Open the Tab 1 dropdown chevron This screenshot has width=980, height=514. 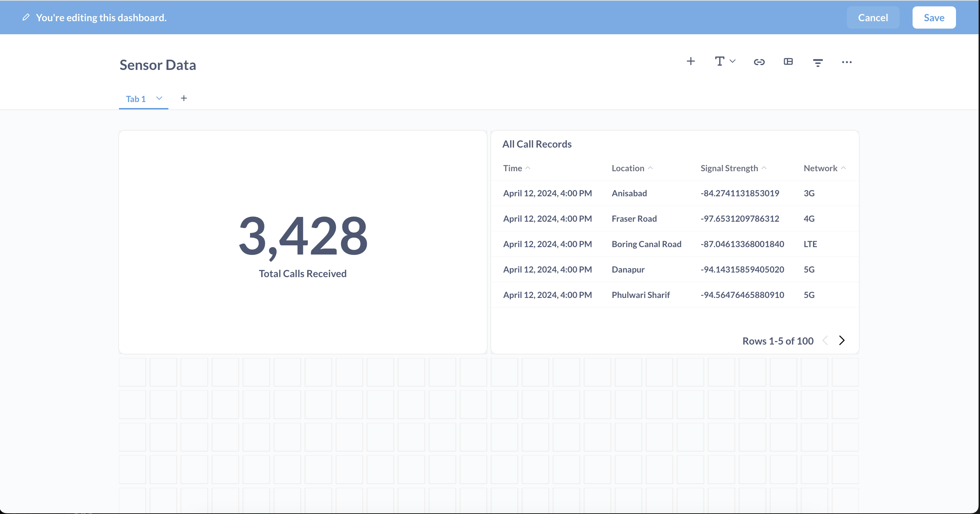159,98
